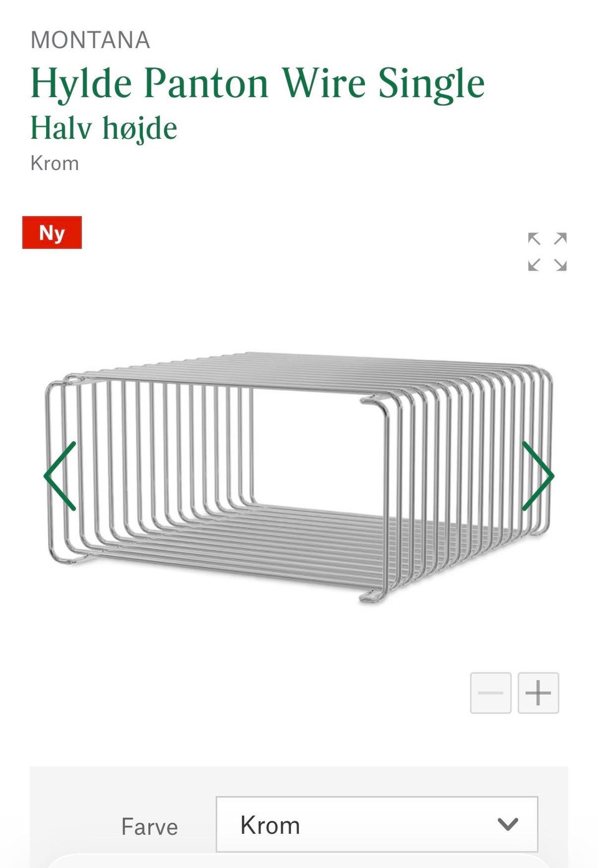This screenshot has height=868, width=598.
Task: Zoom out with the minus button
Action: (491, 692)
